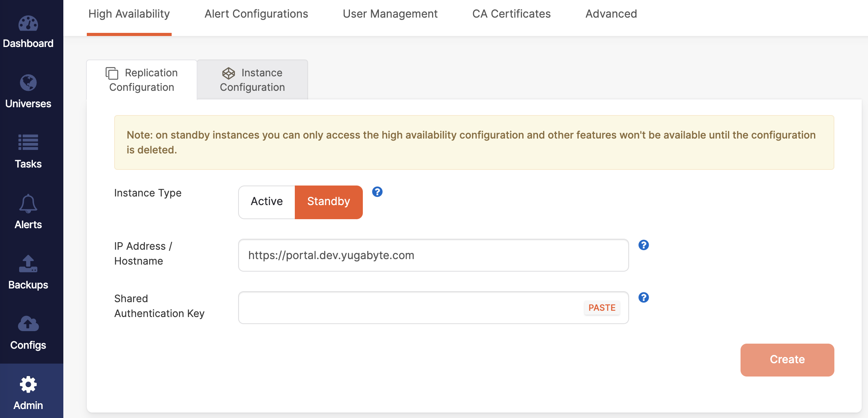
Task: Show help for Instance Type
Action: pos(377,192)
